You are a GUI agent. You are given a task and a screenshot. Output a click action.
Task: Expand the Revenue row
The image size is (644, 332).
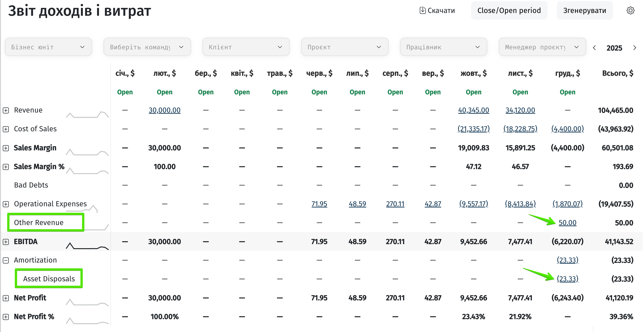click(x=6, y=110)
